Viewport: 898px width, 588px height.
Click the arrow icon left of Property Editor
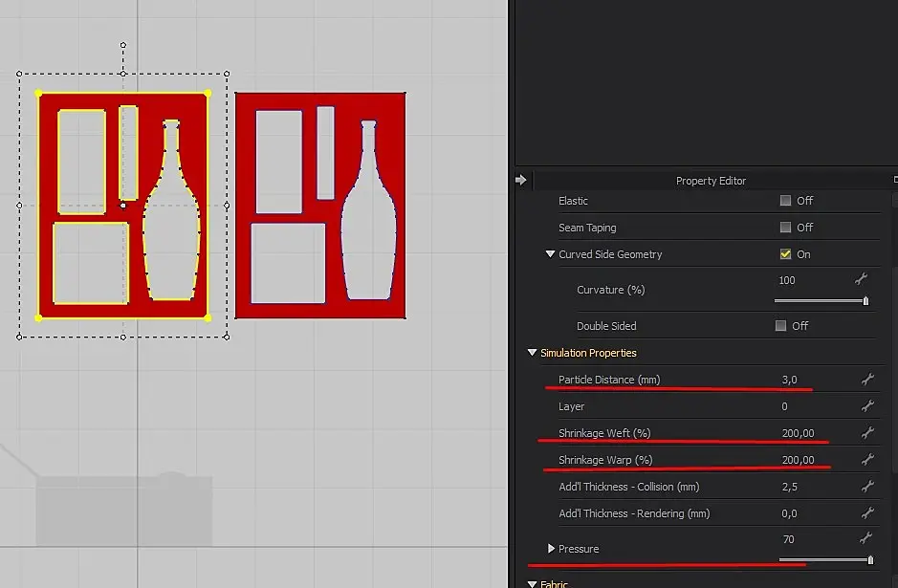(521, 180)
